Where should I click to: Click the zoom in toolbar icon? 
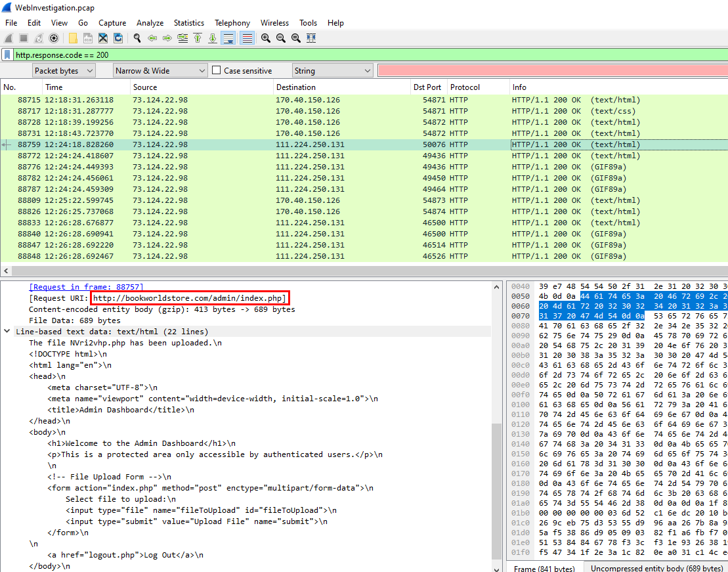[x=266, y=38]
